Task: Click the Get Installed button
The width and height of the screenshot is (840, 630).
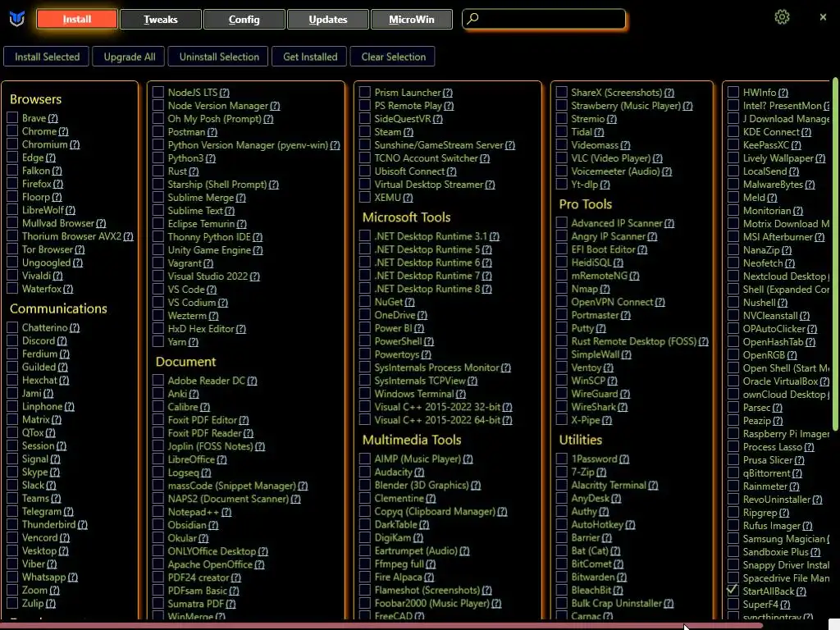Action: [310, 57]
